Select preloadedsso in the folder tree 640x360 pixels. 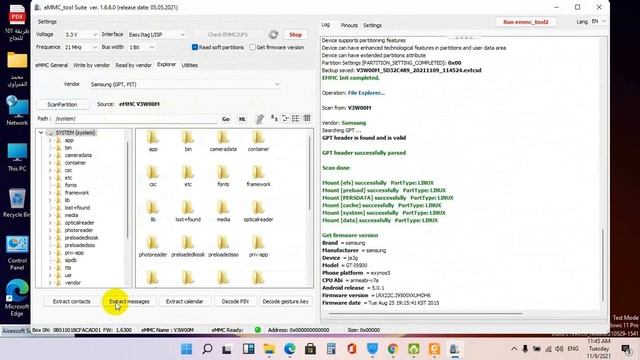pos(80,245)
